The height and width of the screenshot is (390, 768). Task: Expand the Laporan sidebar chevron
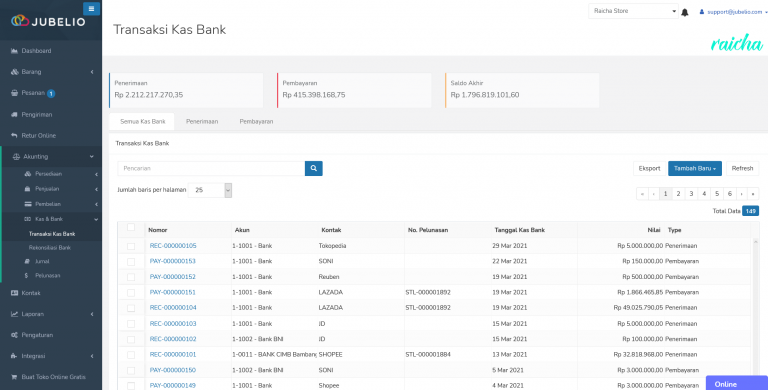pyautogui.click(x=92, y=314)
